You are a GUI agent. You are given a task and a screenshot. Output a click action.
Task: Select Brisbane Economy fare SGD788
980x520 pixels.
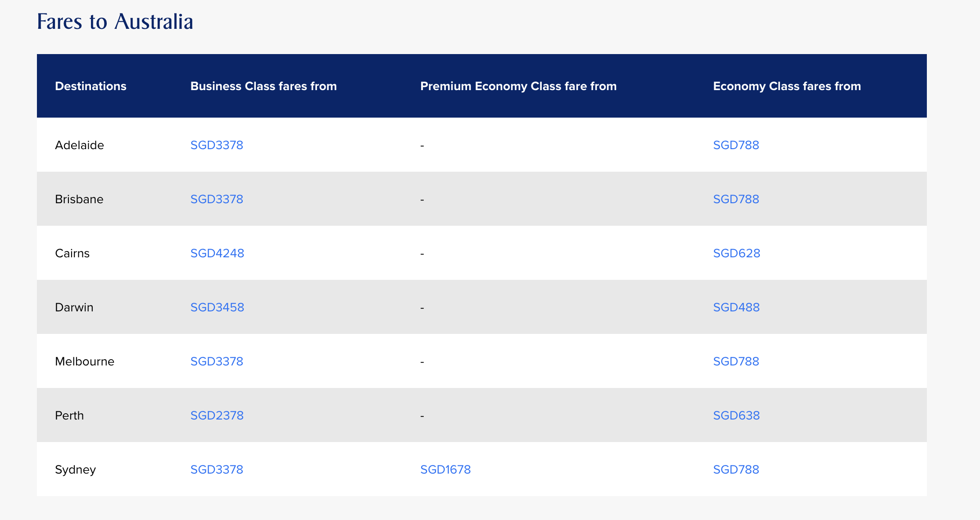click(736, 199)
